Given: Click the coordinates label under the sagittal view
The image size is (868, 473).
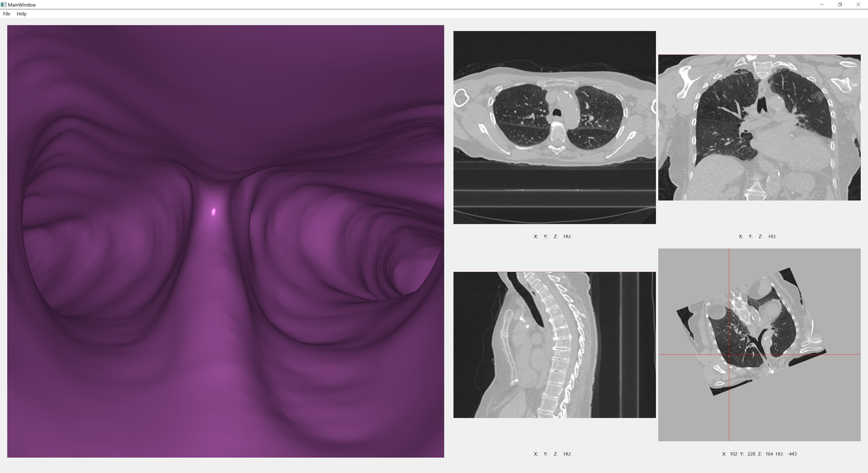Looking at the screenshot, I should click(x=552, y=454).
